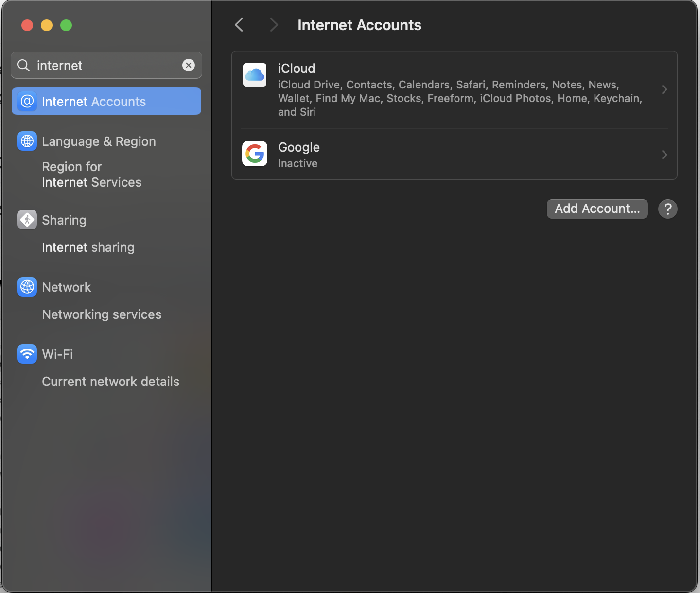Expand iCloud account details chevron
The height and width of the screenshot is (593, 700).
pyautogui.click(x=665, y=89)
